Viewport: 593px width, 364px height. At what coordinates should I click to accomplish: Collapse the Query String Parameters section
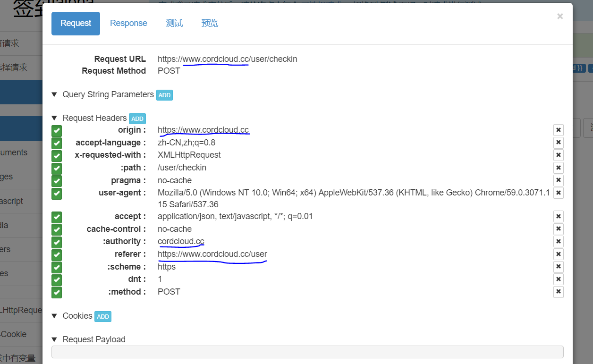click(54, 94)
